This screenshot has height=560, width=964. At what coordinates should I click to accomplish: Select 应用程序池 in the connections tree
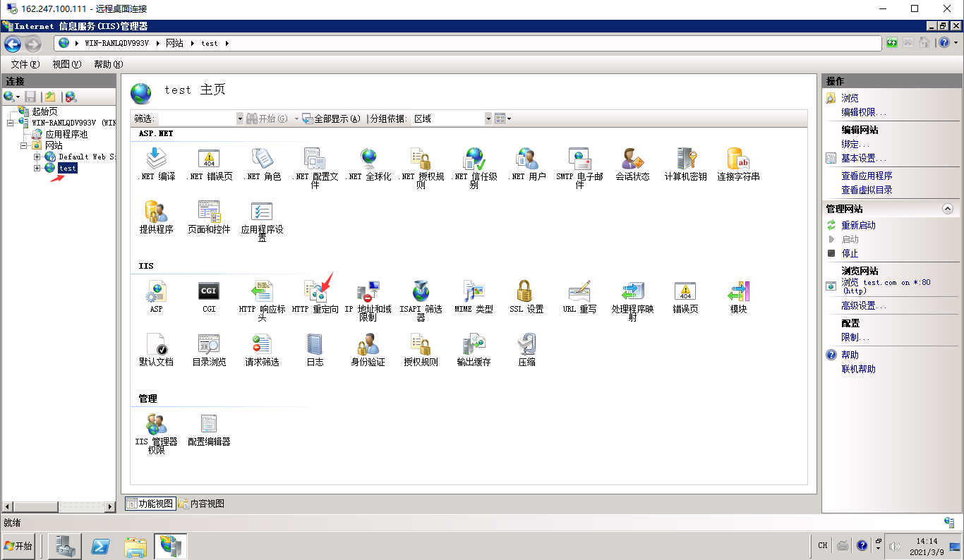[66, 134]
